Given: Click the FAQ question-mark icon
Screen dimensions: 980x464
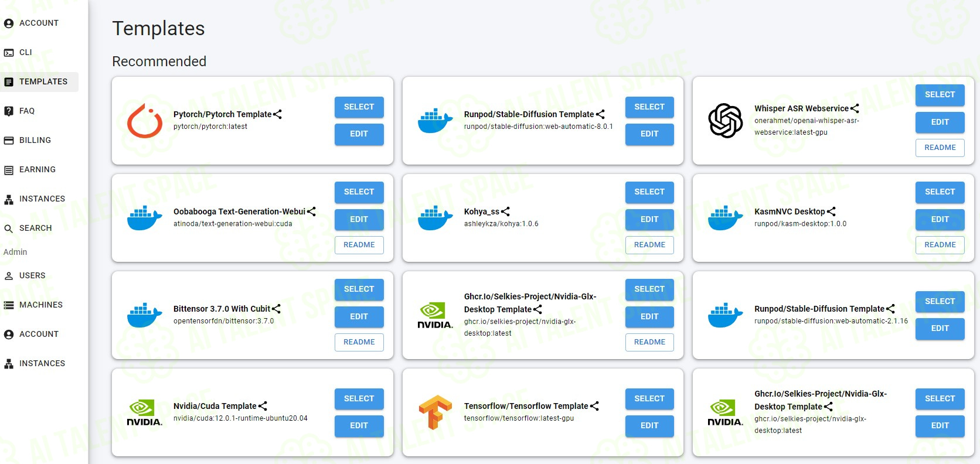Looking at the screenshot, I should coord(9,111).
